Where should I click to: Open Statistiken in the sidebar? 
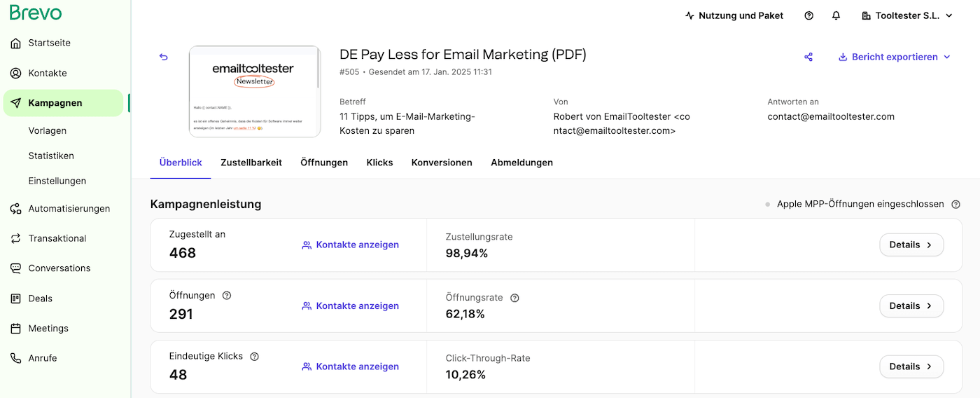point(51,156)
